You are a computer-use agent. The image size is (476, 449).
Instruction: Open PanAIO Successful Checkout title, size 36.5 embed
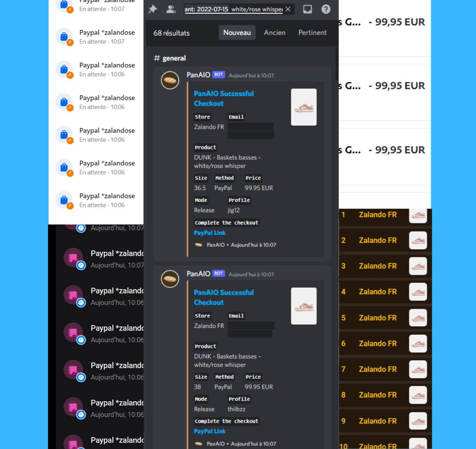tap(224, 98)
